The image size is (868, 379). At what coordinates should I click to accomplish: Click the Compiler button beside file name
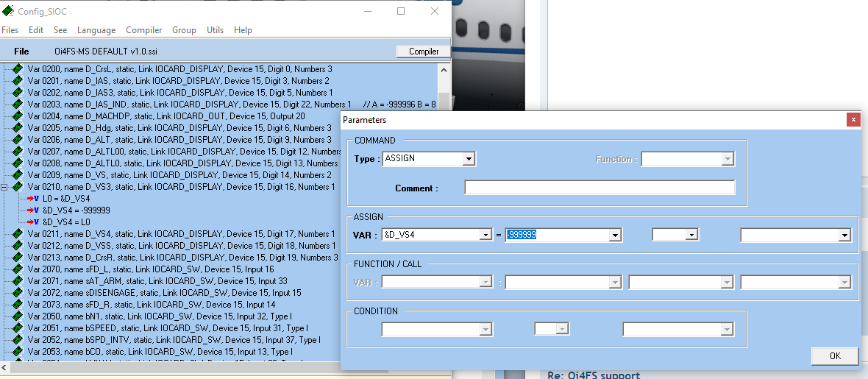[x=424, y=52]
